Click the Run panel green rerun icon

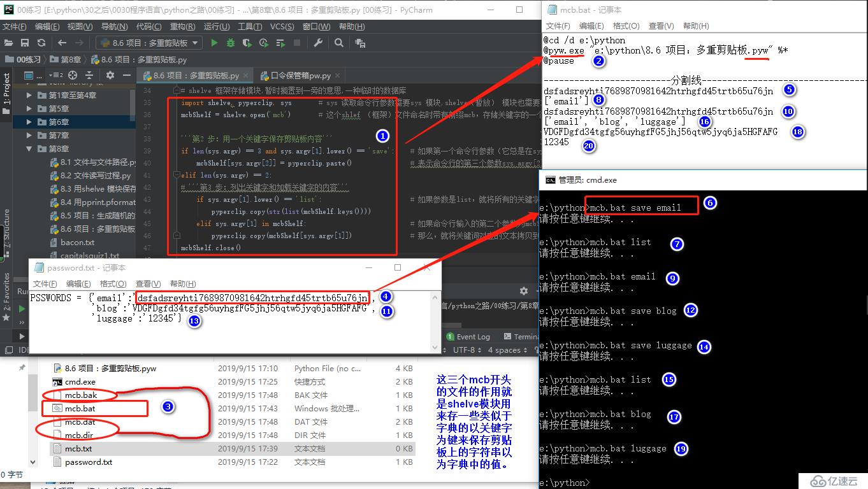[x=22, y=309]
